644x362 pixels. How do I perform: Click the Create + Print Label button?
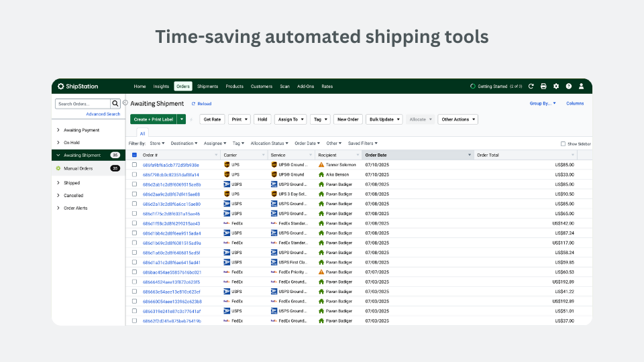click(x=154, y=119)
